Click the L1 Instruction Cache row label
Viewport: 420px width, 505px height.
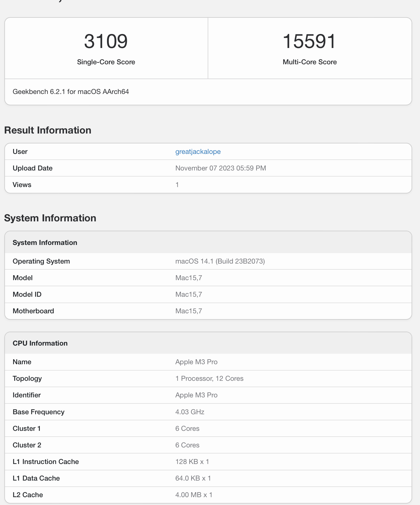[46, 462]
